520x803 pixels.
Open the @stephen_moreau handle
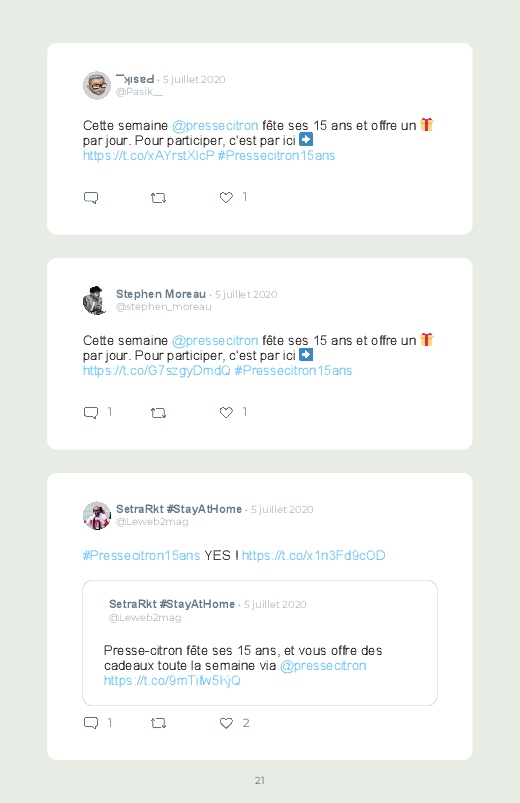click(x=163, y=307)
